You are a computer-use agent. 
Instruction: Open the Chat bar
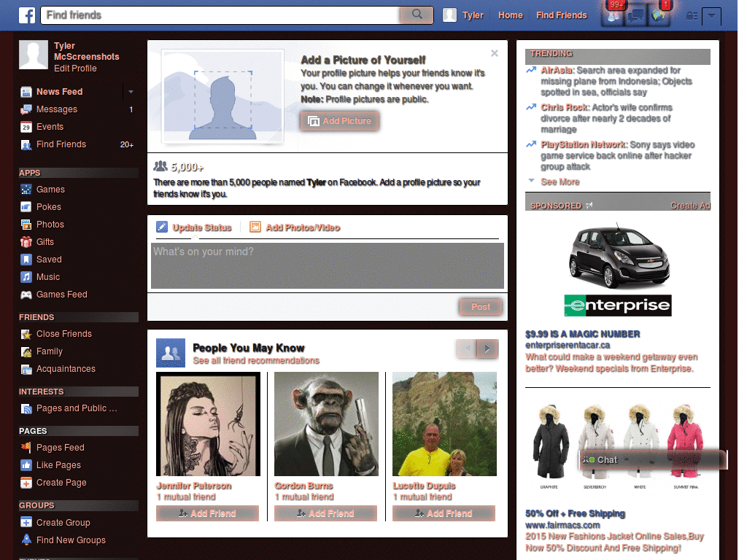tap(653, 460)
